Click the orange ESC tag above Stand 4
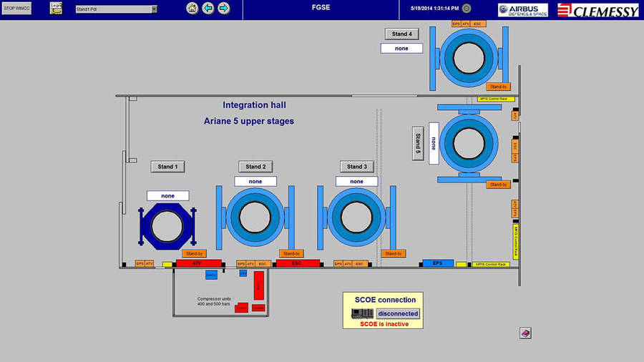The image size is (644, 362). (478, 24)
